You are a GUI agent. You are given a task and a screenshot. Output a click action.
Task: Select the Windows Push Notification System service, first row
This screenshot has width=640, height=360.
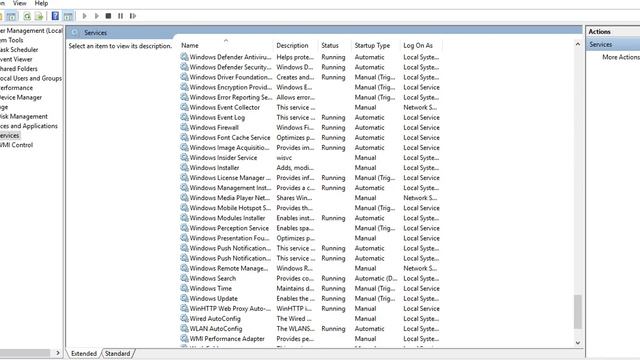[x=310, y=248]
